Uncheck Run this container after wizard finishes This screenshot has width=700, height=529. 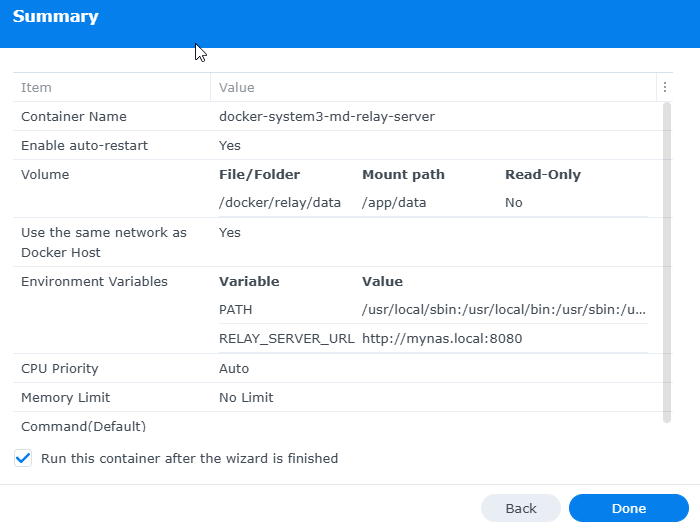click(x=23, y=458)
